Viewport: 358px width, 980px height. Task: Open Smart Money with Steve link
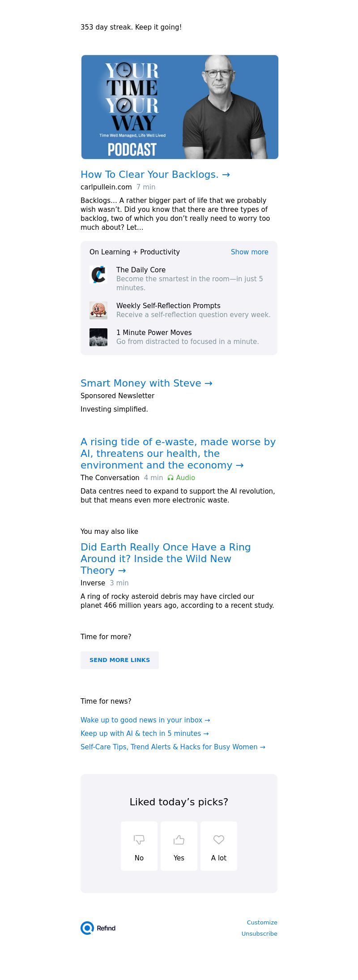pos(146,383)
